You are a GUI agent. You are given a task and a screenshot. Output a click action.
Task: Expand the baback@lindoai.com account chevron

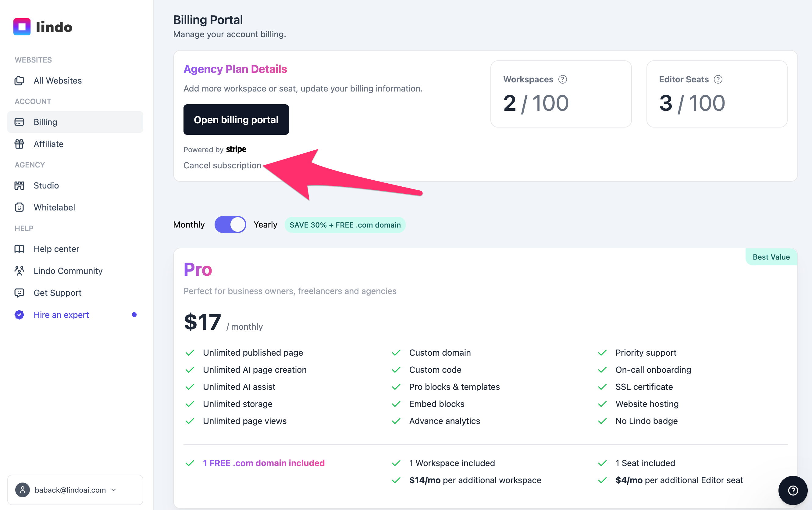pos(114,490)
